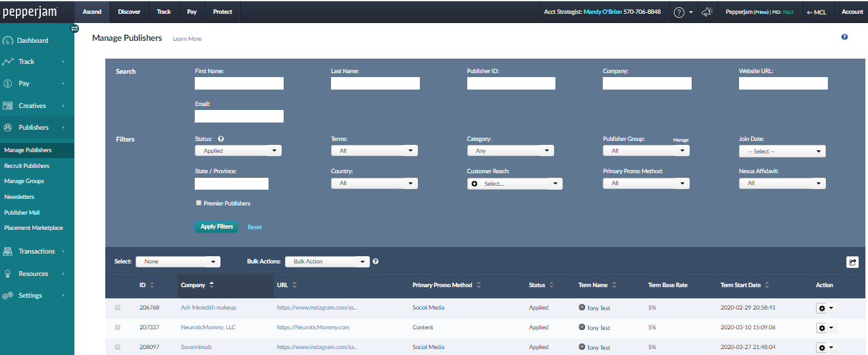Open the Learn More link
Image resolution: width=868 pixels, height=355 pixels.
[x=187, y=39]
